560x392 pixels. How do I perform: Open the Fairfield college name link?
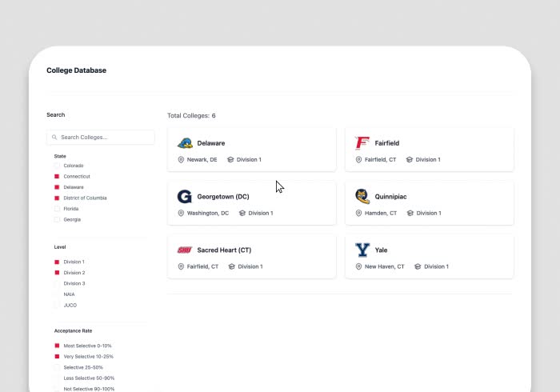(387, 143)
